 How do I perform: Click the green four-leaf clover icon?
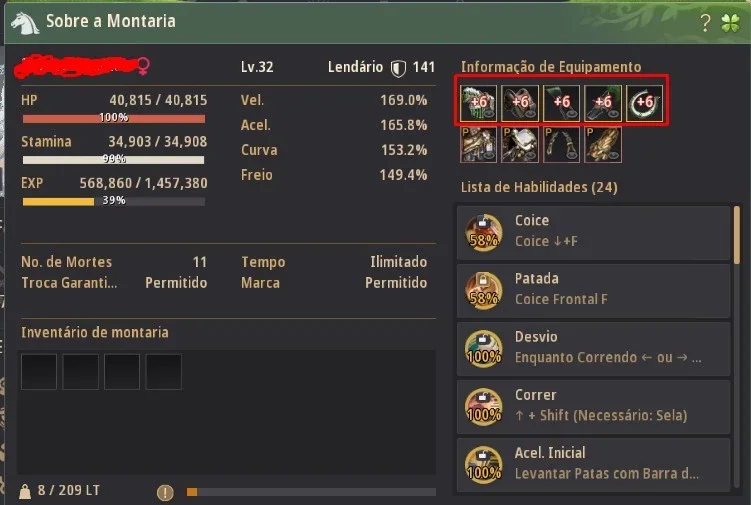pos(731,23)
